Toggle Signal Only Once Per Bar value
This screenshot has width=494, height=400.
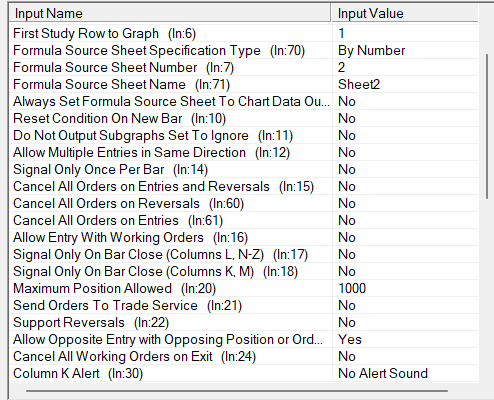click(x=405, y=169)
